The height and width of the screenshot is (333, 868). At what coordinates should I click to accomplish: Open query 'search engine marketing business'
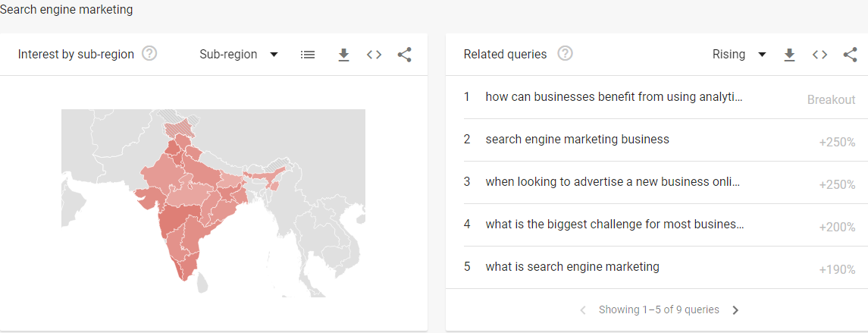578,139
